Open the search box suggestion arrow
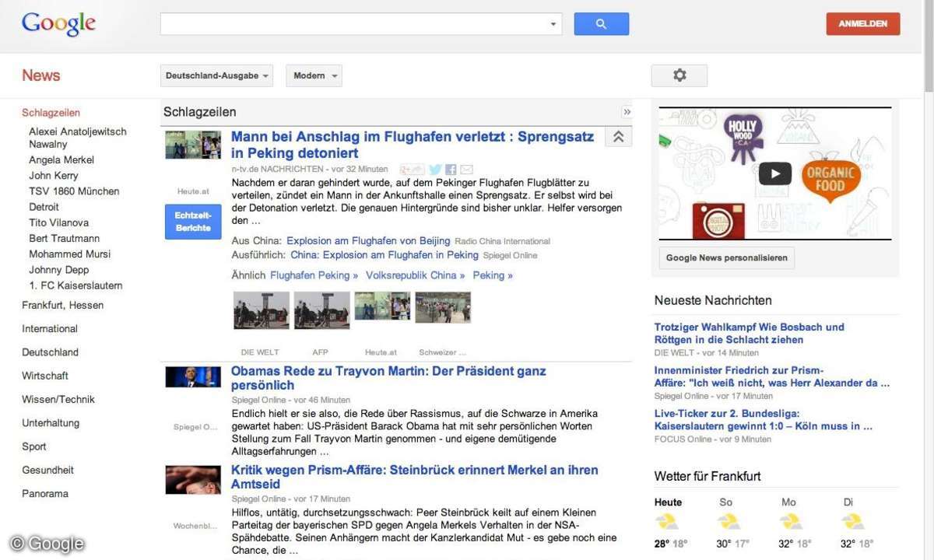The width and height of the screenshot is (934, 560). (x=553, y=24)
